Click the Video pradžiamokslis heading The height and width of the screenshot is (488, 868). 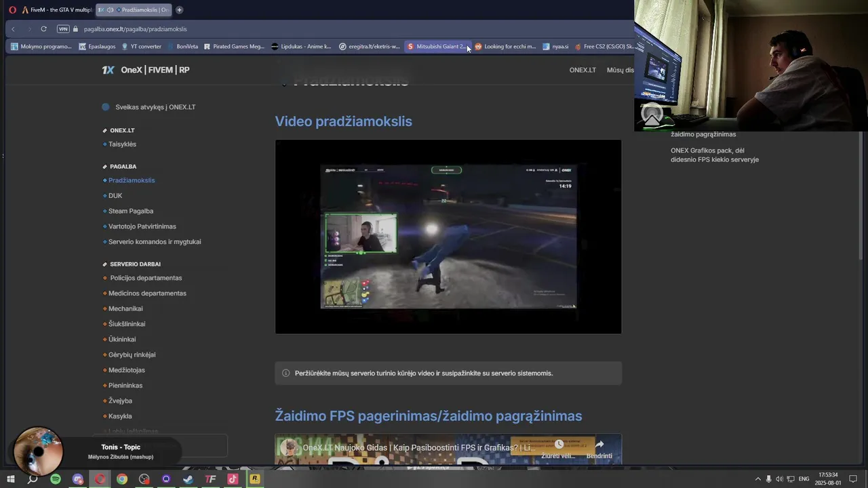(343, 121)
